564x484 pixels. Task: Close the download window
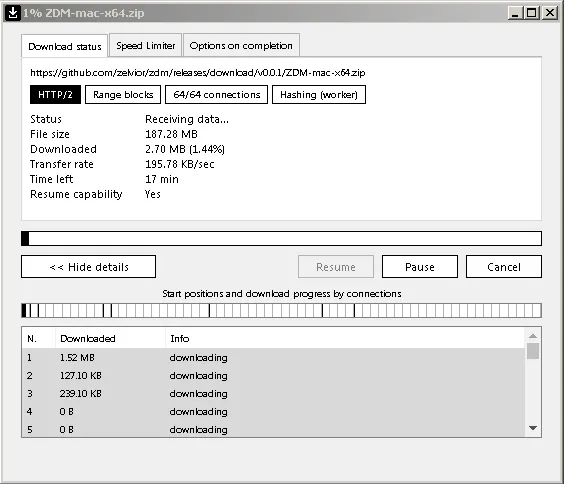tap(550, 13)
